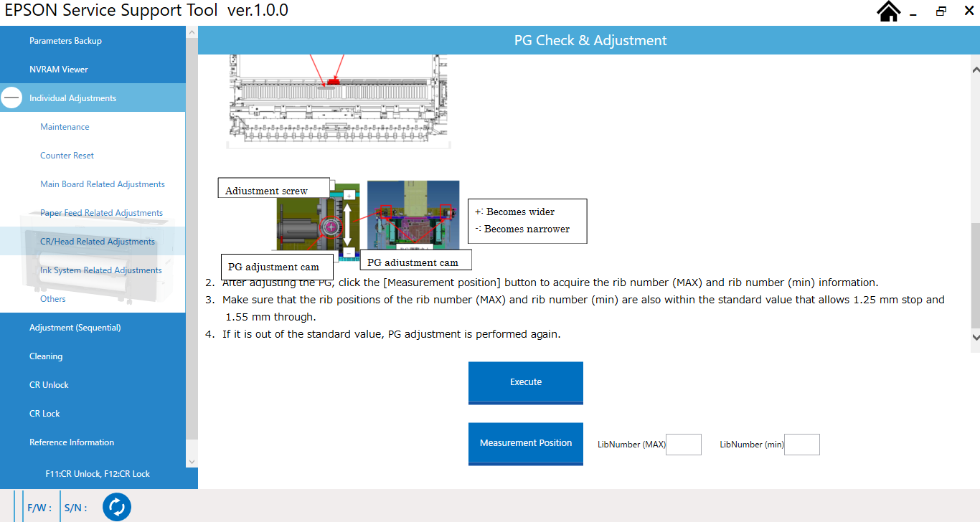Click sidebar scroll-up arrow
980x522 pixels.
pos(192,32)
